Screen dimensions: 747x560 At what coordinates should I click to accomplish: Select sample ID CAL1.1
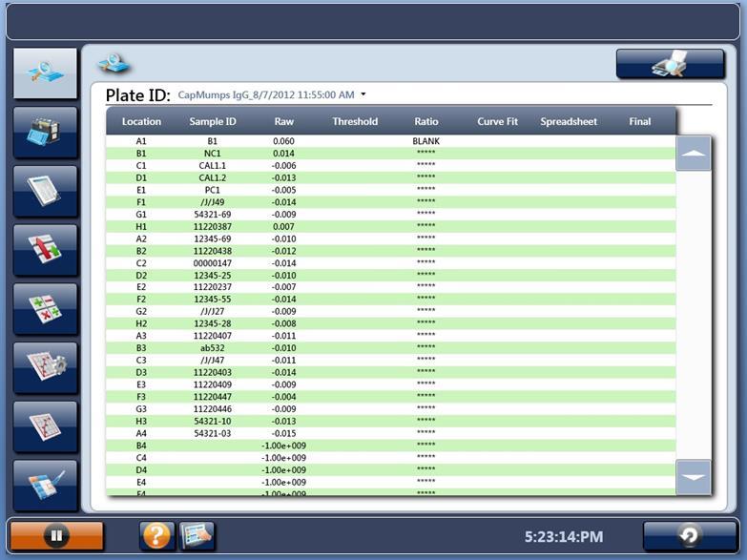click(213, 165)
